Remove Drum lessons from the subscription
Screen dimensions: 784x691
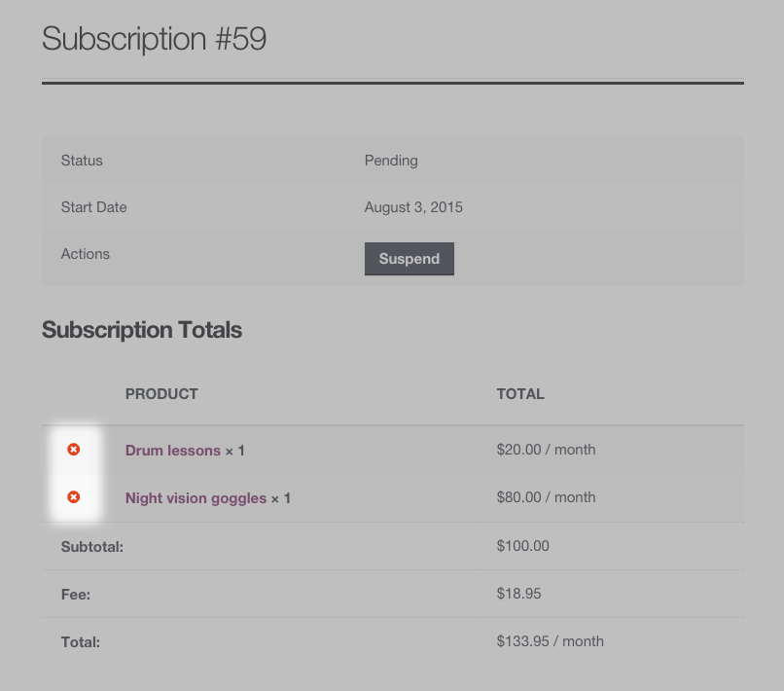click(x=73, y=450)
